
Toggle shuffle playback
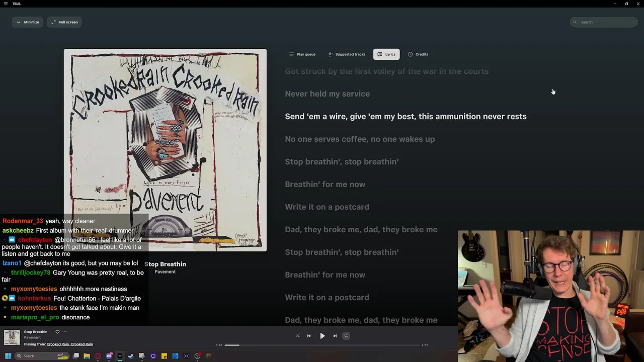click(x=298, y=336)
